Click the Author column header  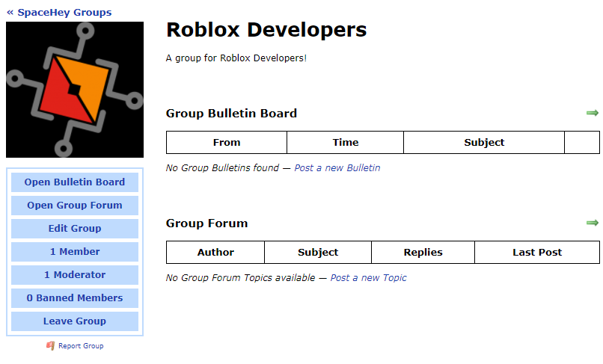point(215,253)
